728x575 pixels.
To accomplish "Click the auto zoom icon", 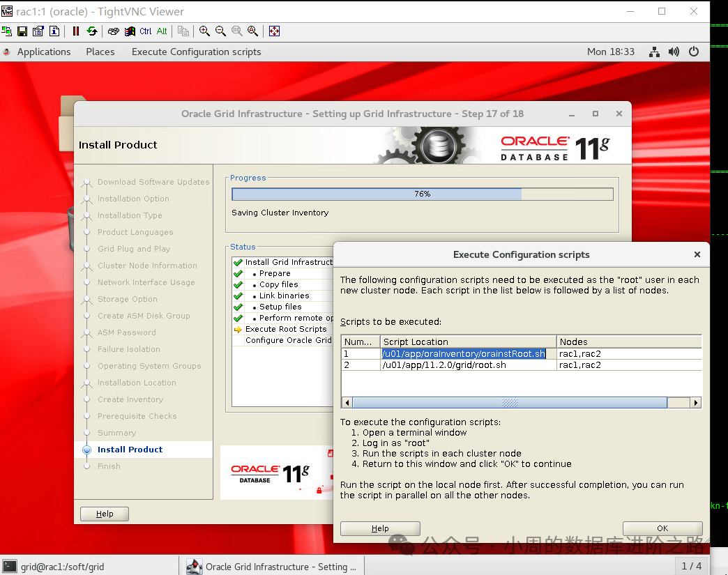I will tap(253, 31).
